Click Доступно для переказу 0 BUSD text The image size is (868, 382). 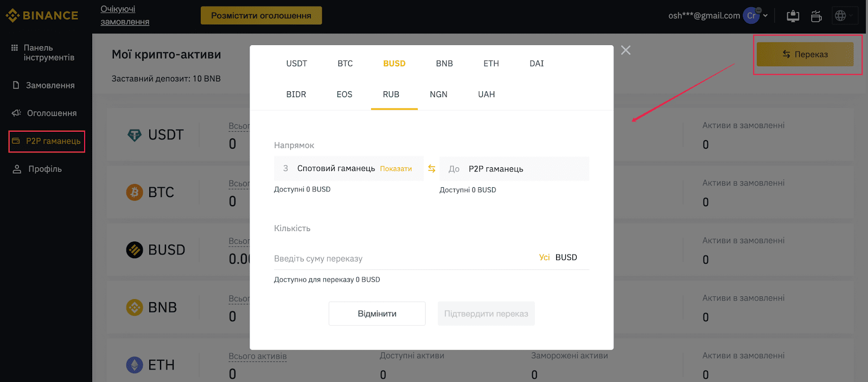click(327, 279)
